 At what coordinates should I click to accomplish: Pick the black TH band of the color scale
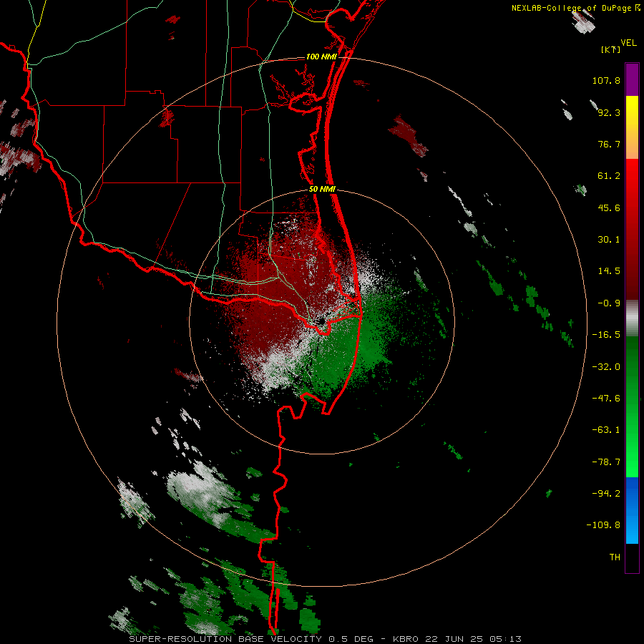[x=632, y=557]
